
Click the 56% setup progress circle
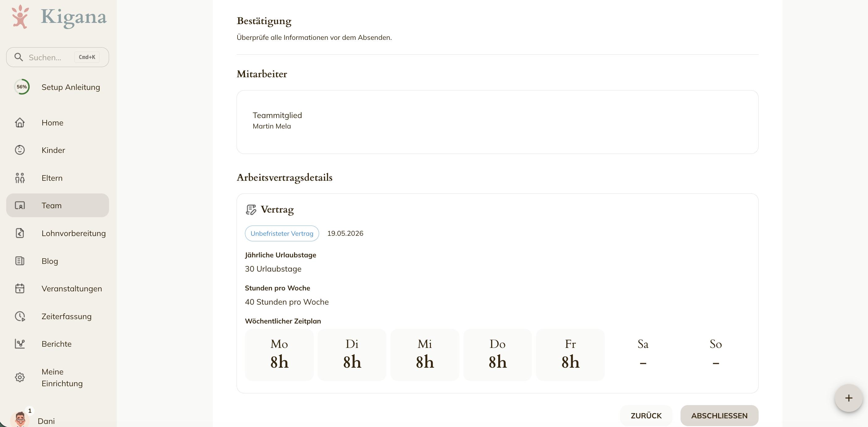tap(22, 87)
